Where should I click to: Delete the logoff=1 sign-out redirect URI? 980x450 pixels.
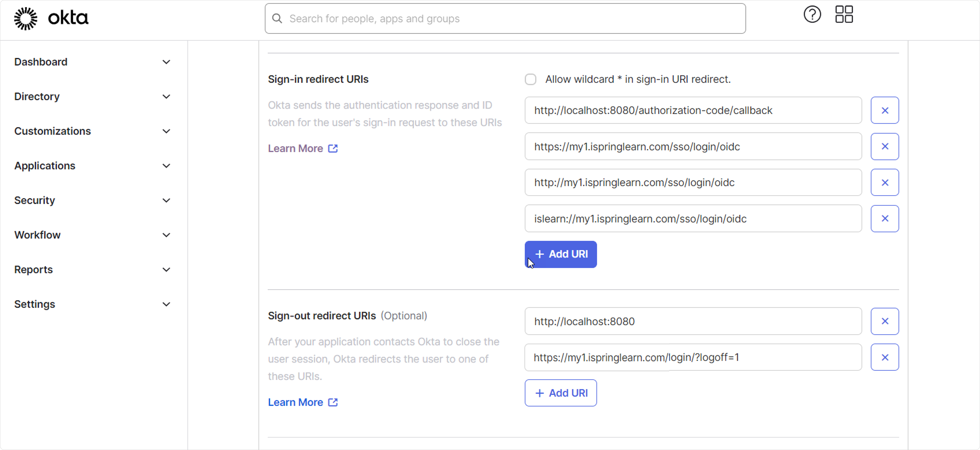coord(884,357)
